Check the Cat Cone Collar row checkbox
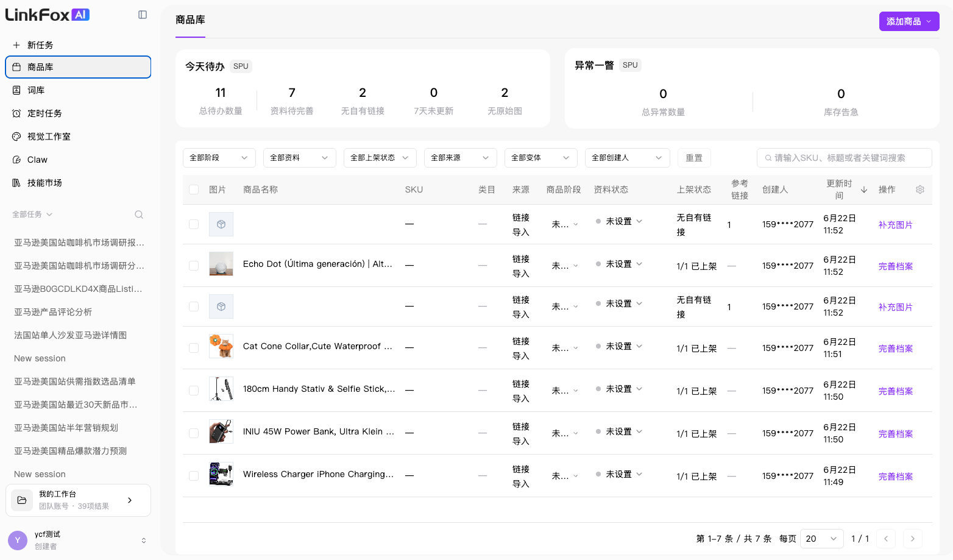953x560 pixels. point(194,348)
